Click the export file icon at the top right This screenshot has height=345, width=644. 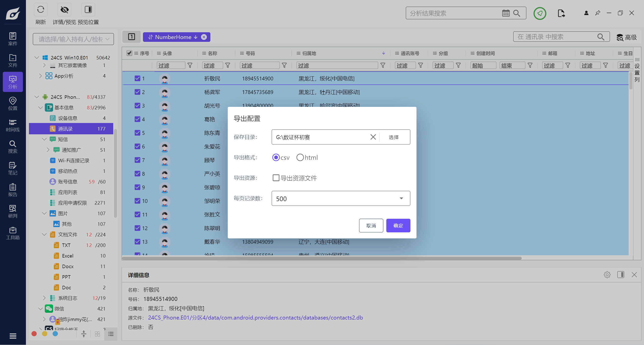click(x=561, y=13)
